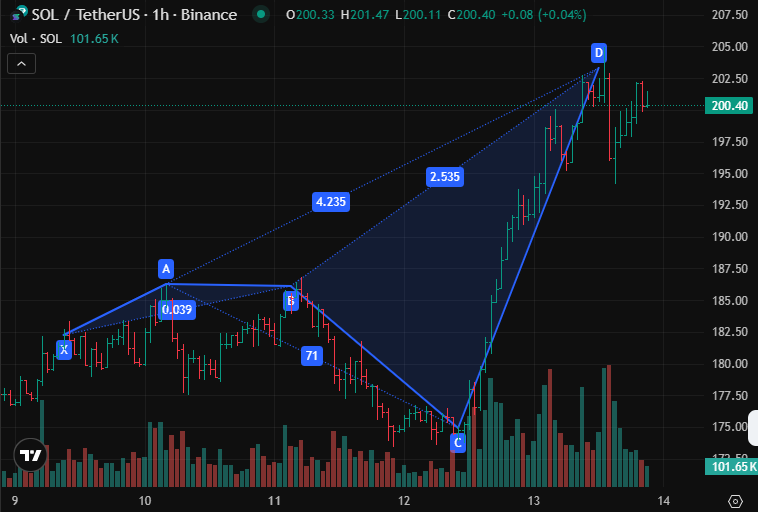Click the green market status dot
The image size is (758, 512).
261,15
